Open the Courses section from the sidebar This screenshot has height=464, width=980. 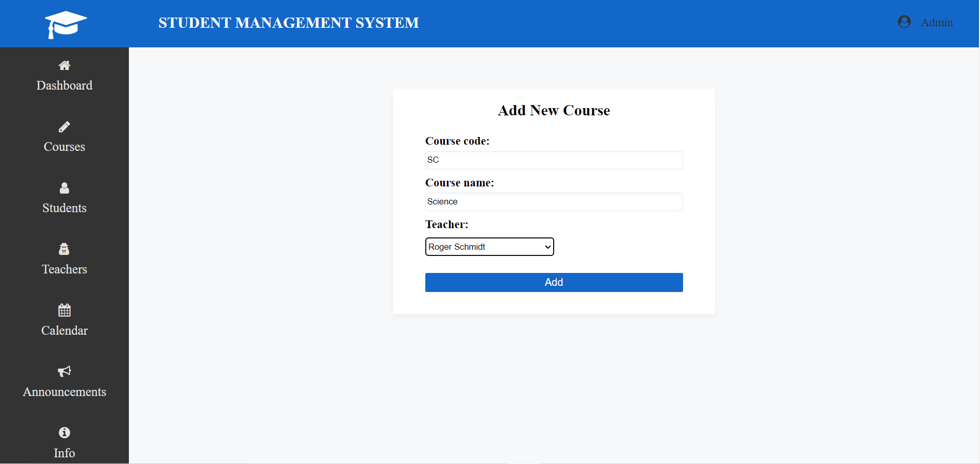pyautogui.click(x=64, y=147)
